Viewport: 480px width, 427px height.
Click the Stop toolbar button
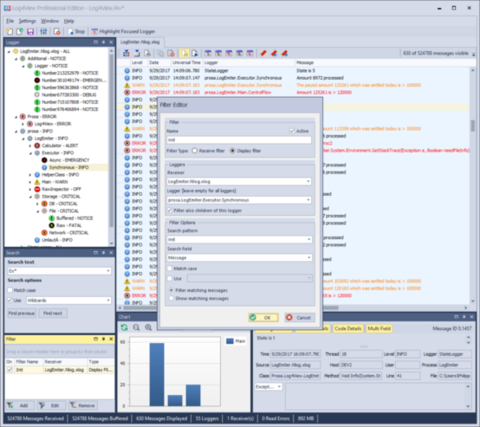point(76,31)
